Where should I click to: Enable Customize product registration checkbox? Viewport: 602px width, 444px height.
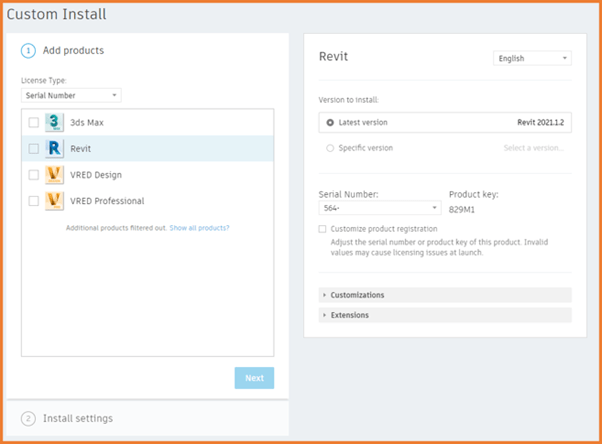click(x=322, y=229)
